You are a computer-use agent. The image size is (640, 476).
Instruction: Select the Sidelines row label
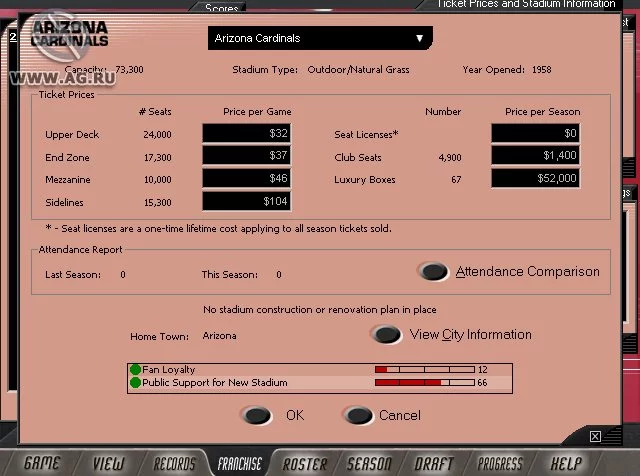pyautogui.click(x=64, y=202)
